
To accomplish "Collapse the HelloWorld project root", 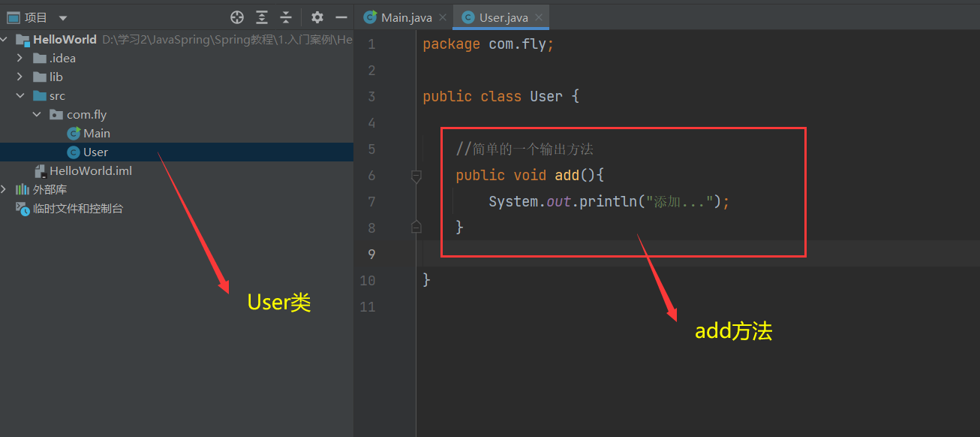I will (x=5, y=39).
